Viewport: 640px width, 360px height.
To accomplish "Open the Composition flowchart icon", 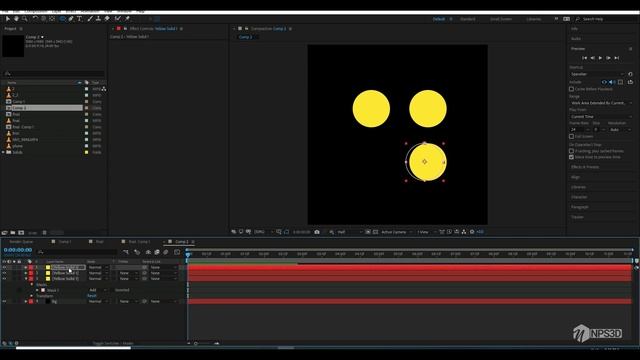I will point(464,232).
